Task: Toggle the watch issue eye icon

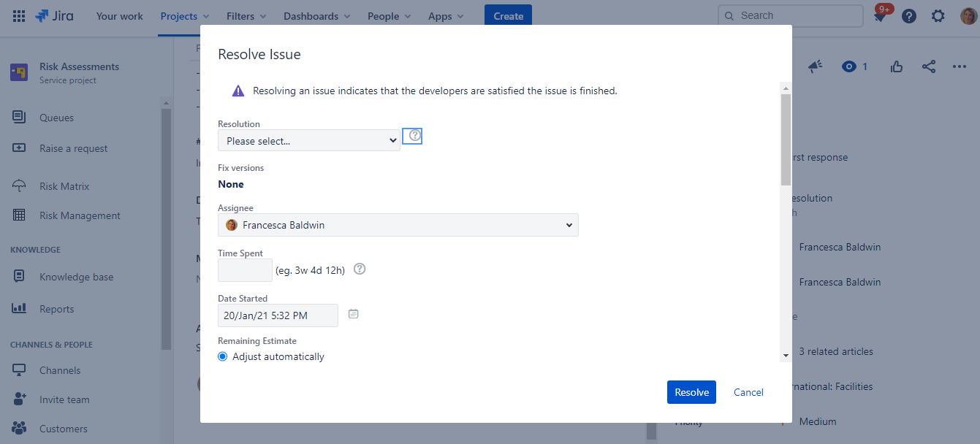Action: click(848, 66)
